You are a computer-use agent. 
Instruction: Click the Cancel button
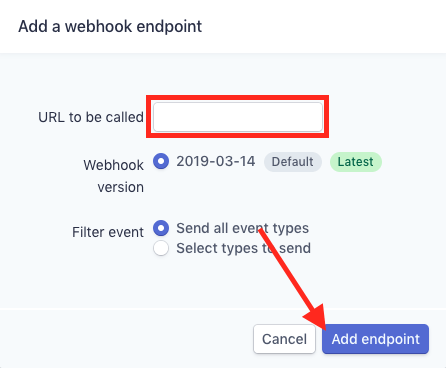[284, 339]
